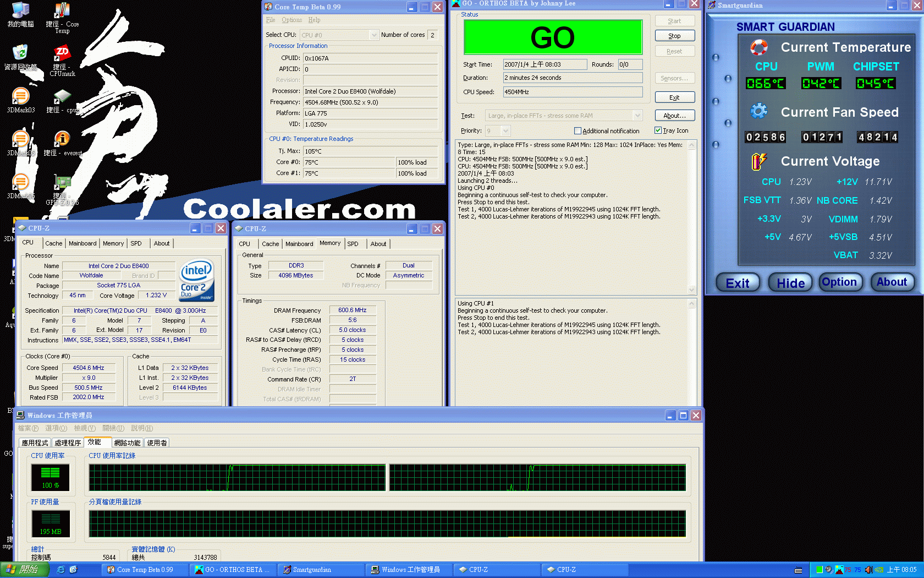
Task: Open the Select CPU dropdown in Core Temp
Action: pos(374,35)
